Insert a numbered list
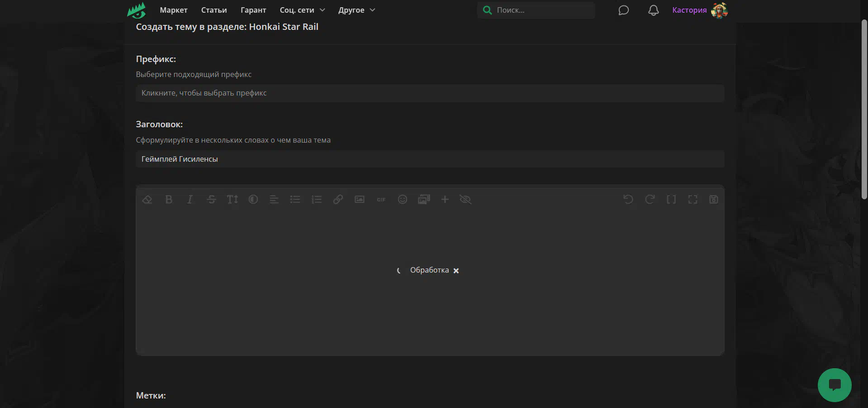This screenshot has width=868, height=408. [317, 199]
